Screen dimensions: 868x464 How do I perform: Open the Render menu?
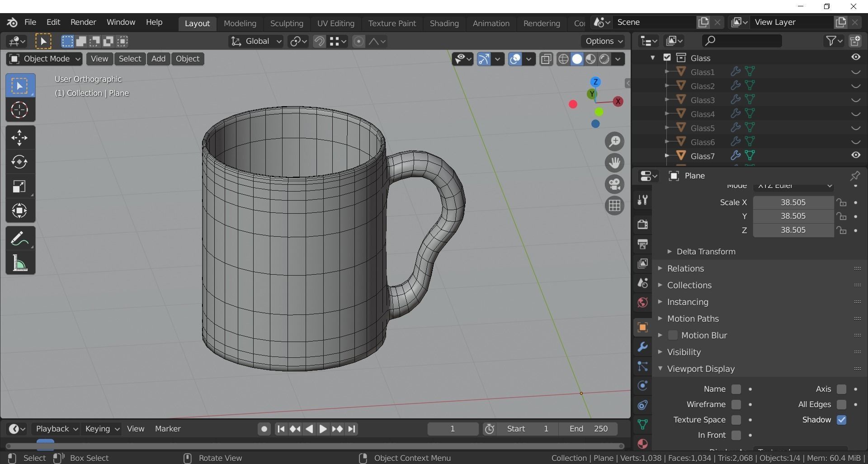click(x=83, y=22)
